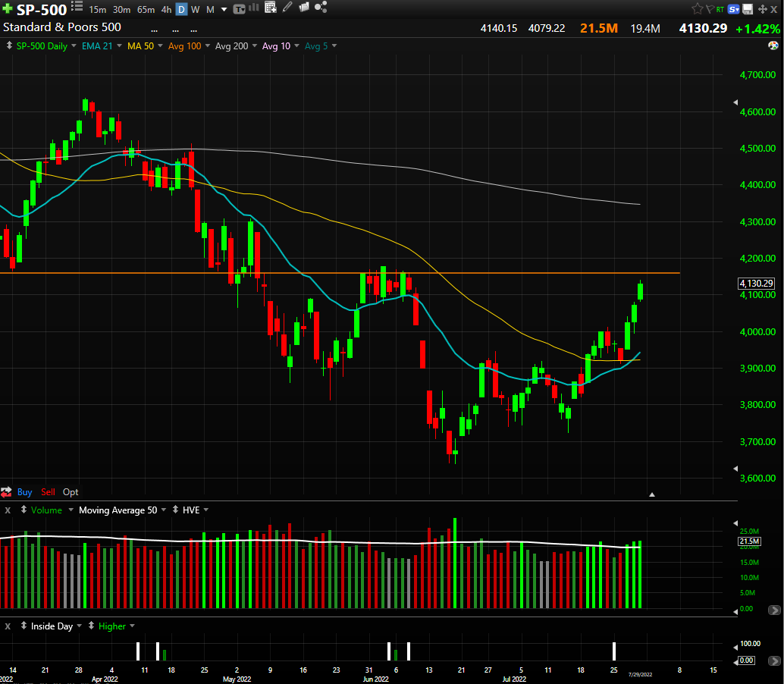Viewport: 784px width, 684px height.
Task: Click the add indicator grid-plus icon
Action: tap(271, 7)
